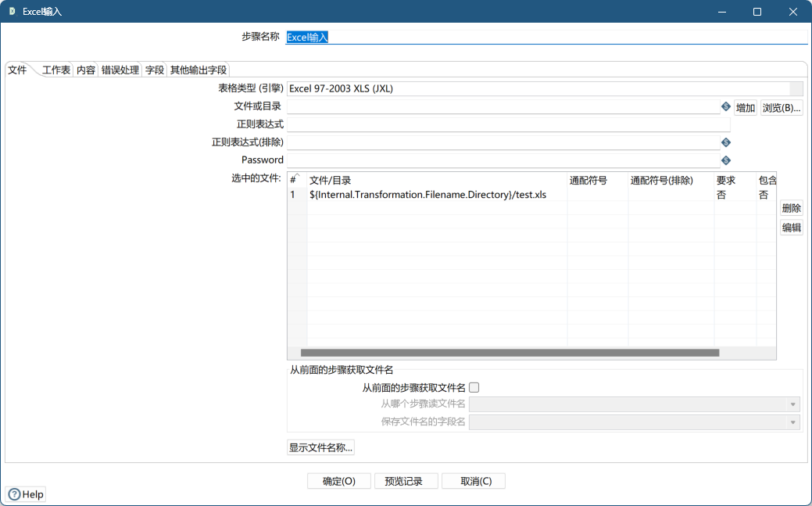Open the 表格类型 (引擎) dropdown
The width and height of the screenshot is (812, 506).
pyautogui.click(x=796, y=89)
